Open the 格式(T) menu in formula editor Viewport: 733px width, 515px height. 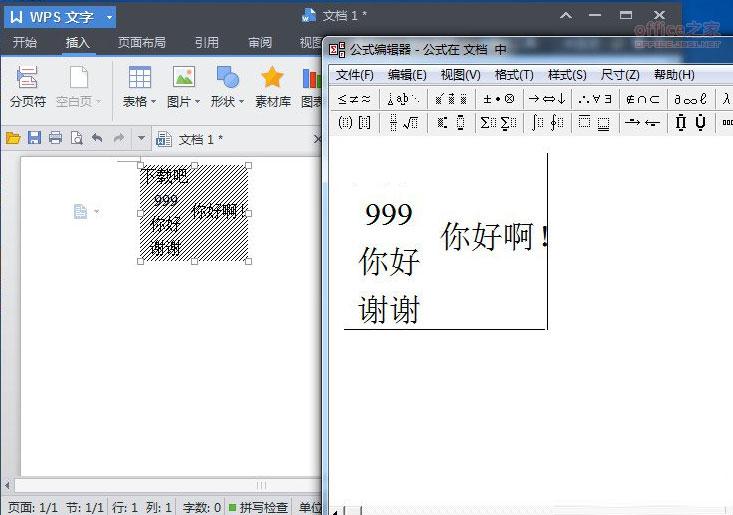pyautogui.click(x=514, y=75)
